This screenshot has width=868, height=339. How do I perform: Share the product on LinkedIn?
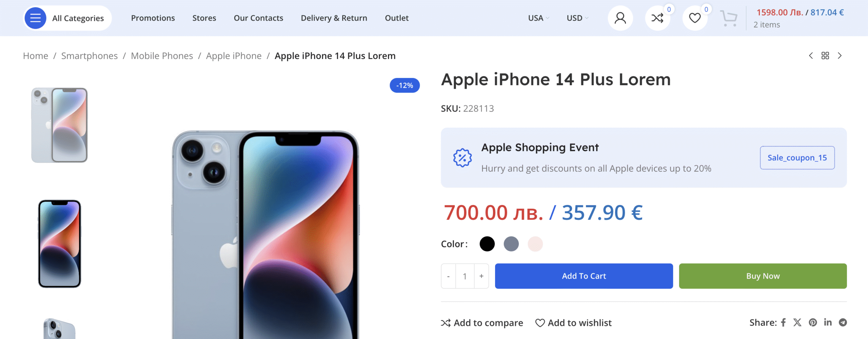coord(828,322)
